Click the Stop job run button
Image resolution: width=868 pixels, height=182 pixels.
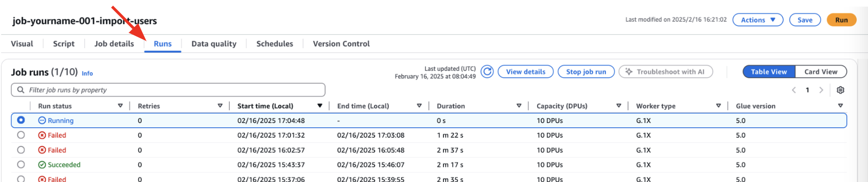(586, 72)
